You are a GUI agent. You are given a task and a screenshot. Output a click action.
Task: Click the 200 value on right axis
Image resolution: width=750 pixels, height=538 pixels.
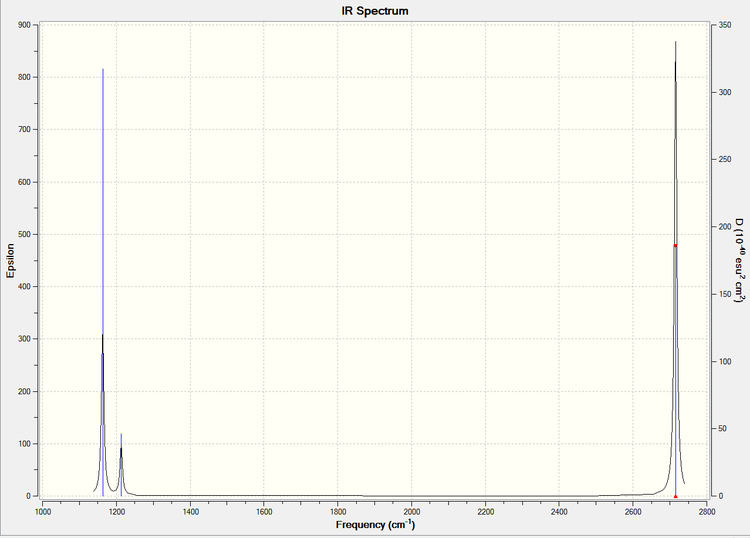pyautogui.click(x=725, y=227)
